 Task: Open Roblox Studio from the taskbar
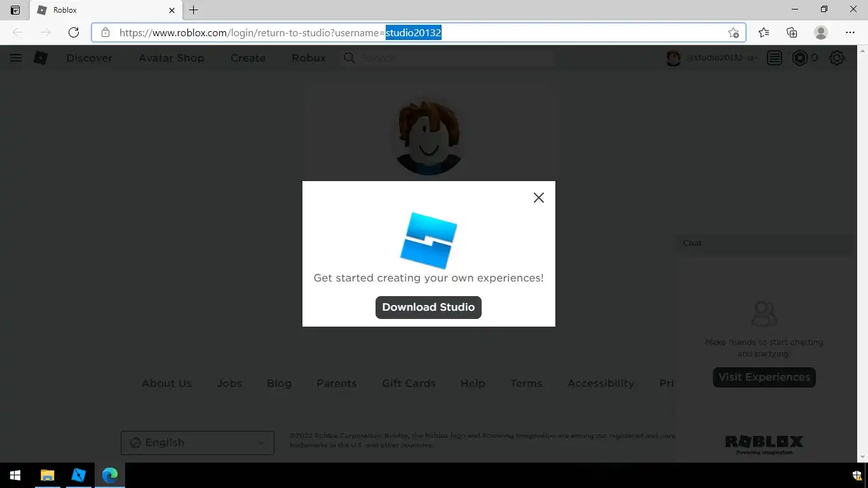(78, 475)
